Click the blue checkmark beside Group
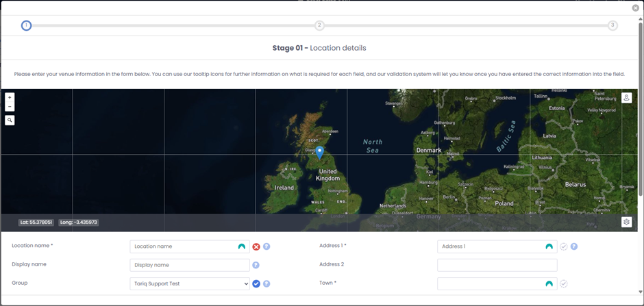This screenshot has height=306, width=644. click(256, 283)
